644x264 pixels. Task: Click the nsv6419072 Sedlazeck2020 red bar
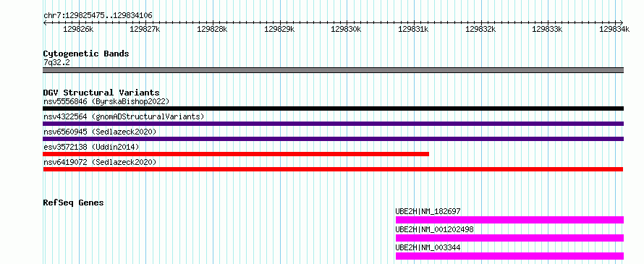[333, 169]
